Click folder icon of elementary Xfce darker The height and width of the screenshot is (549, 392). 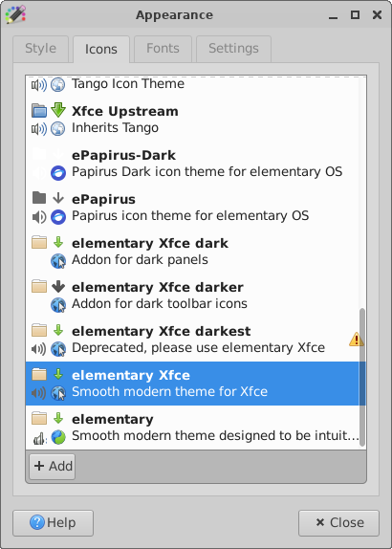click(39, 286)
